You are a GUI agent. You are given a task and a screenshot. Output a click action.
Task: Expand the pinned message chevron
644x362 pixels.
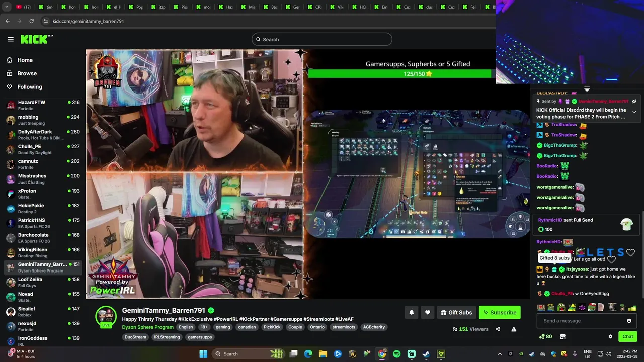(634, 112)
